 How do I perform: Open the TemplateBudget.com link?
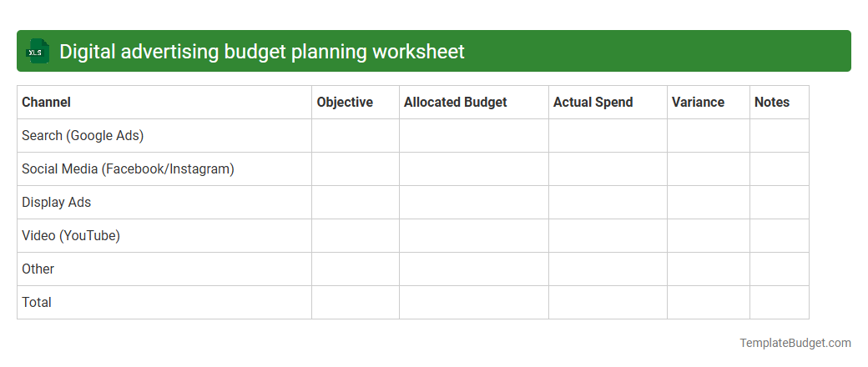pos(795,343)
